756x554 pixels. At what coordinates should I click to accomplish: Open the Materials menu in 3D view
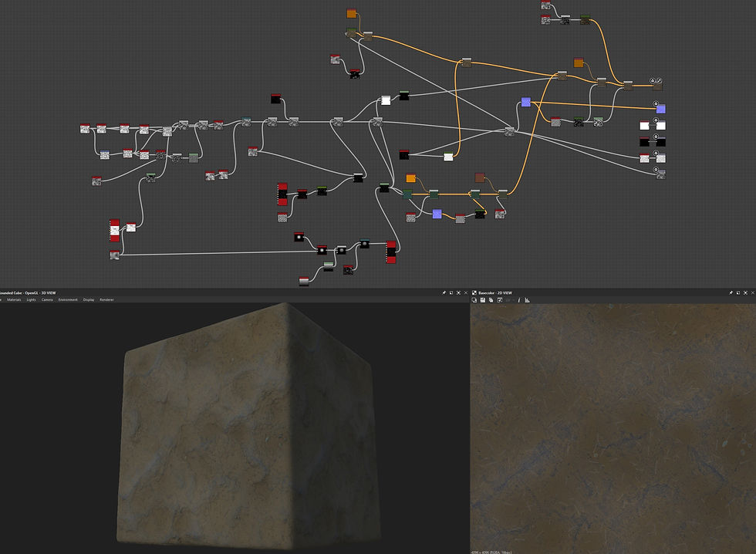coord(14,300)
